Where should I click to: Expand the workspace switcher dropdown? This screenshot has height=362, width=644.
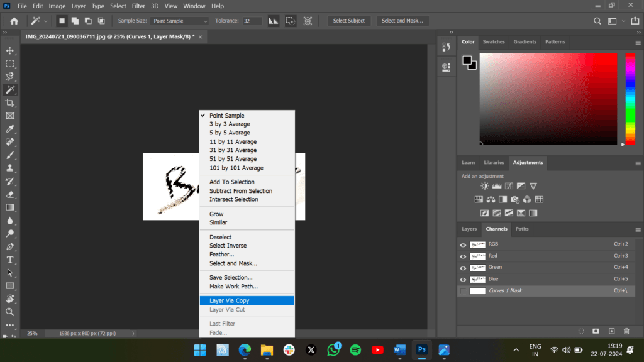623,21
